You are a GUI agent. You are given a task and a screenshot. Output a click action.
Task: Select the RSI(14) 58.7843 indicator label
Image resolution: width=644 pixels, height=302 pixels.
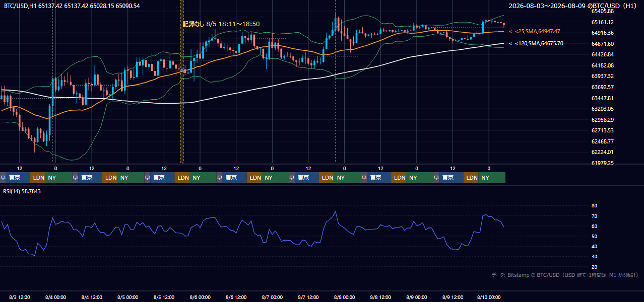22,191
